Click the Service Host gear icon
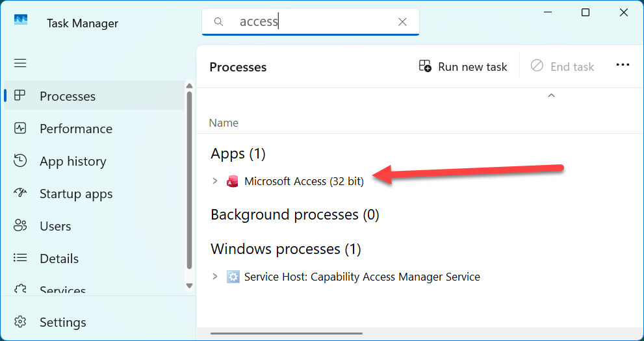 click(x=233, y=277)
